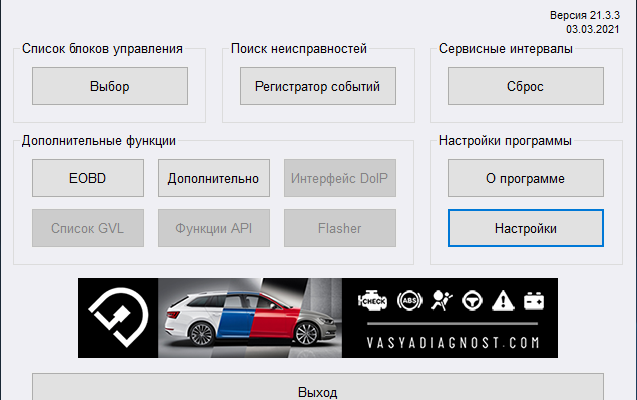Click the steering wheel icon in banner
The height and width of the screenshot is (400, 637).
(472, 301)
